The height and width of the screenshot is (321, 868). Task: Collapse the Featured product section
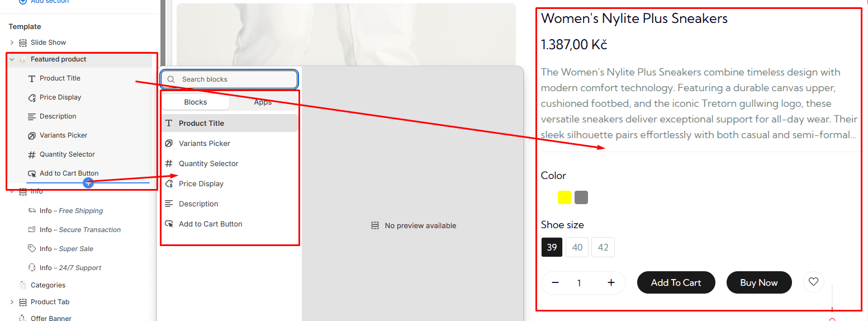(12, 59)
